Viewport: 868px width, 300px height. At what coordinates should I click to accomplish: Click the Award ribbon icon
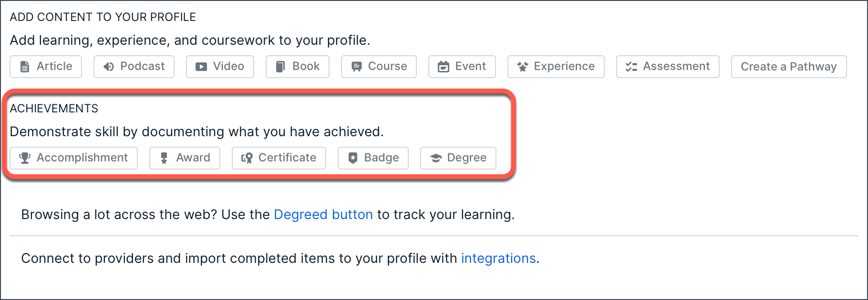pyautogui.click(x=164, y=158)
